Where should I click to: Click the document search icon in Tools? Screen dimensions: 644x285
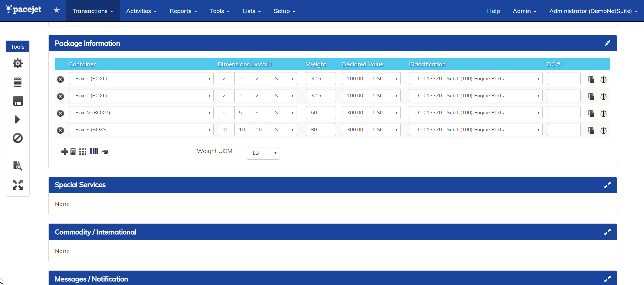click(x=17, y=166)
